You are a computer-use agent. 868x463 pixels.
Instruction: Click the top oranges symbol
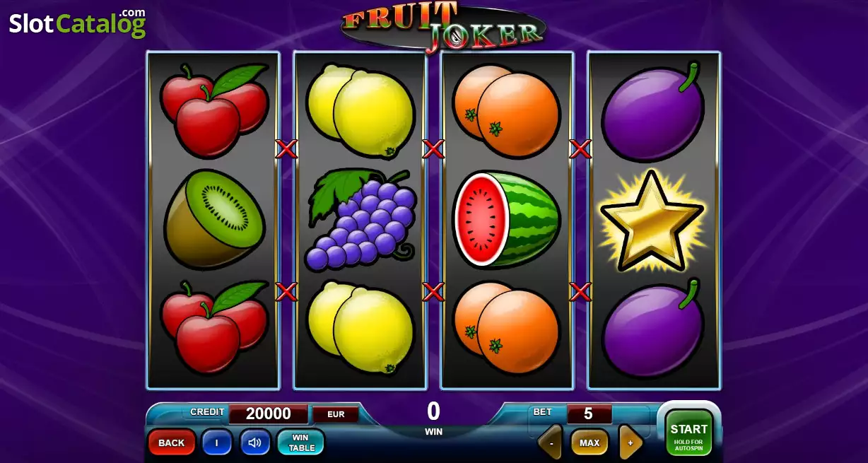click(x=506, y=111)
